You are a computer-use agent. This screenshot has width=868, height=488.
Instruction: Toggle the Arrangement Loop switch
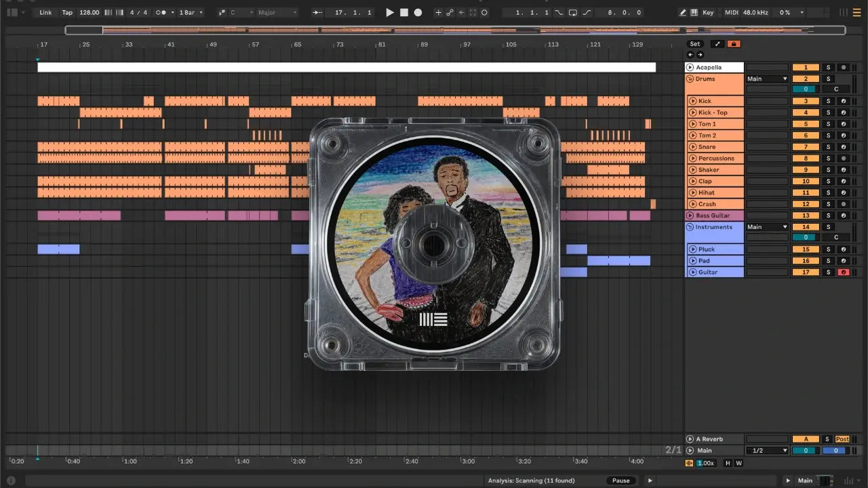[x=573, y=12]
